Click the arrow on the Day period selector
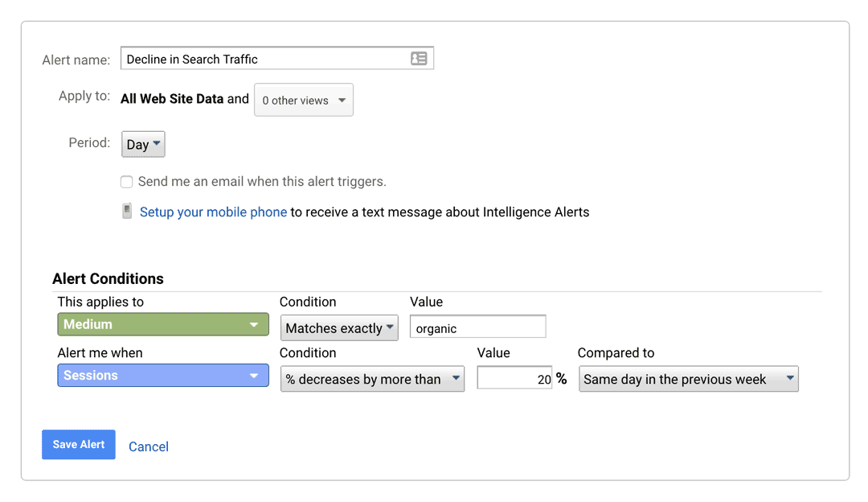 click(157, 143)
